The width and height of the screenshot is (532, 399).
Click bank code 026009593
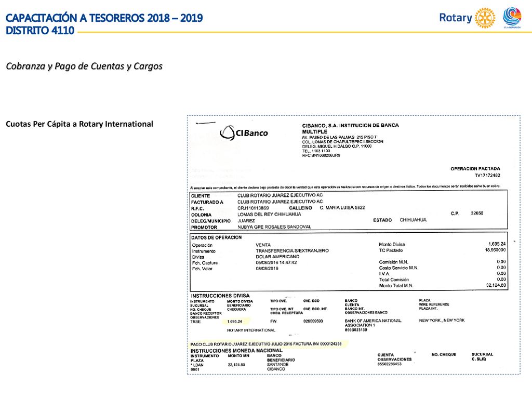tap(313, 321)
